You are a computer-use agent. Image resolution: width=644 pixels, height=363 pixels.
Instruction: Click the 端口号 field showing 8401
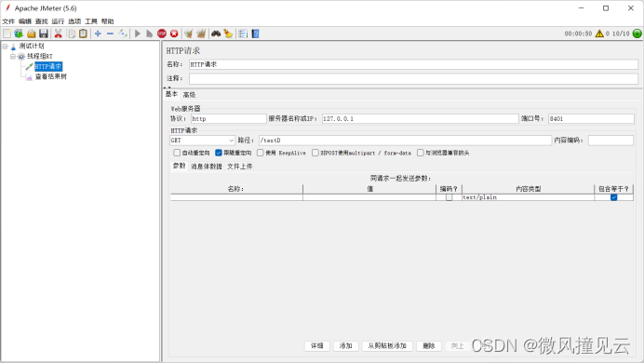point(591,119)
